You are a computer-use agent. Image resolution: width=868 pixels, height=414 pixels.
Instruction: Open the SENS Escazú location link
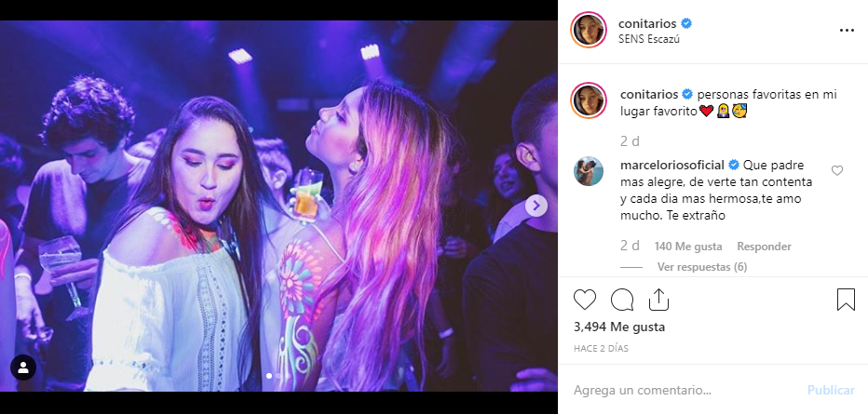[649, 39]
